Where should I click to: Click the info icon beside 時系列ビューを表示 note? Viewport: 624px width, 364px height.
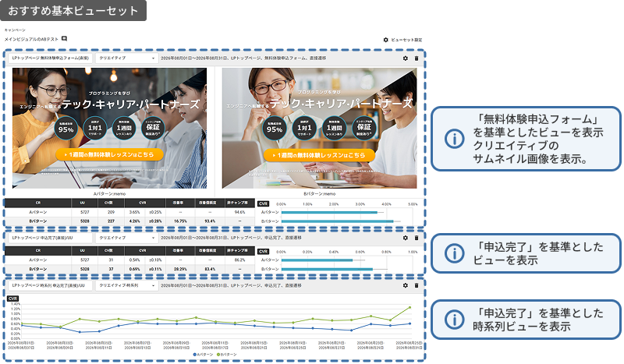click(454, 320)
